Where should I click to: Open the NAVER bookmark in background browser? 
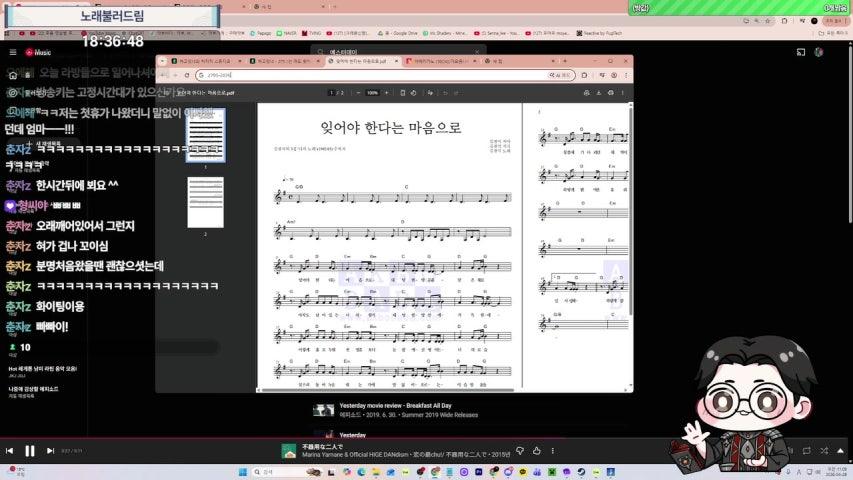(287, 33)
